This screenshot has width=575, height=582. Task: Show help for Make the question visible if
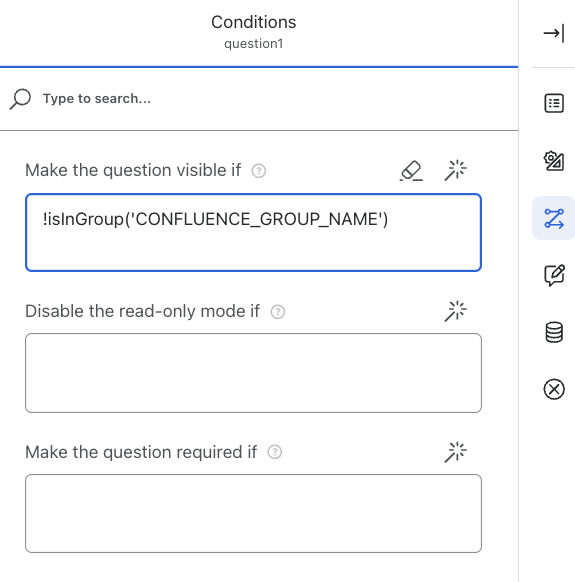coord(259,171)
